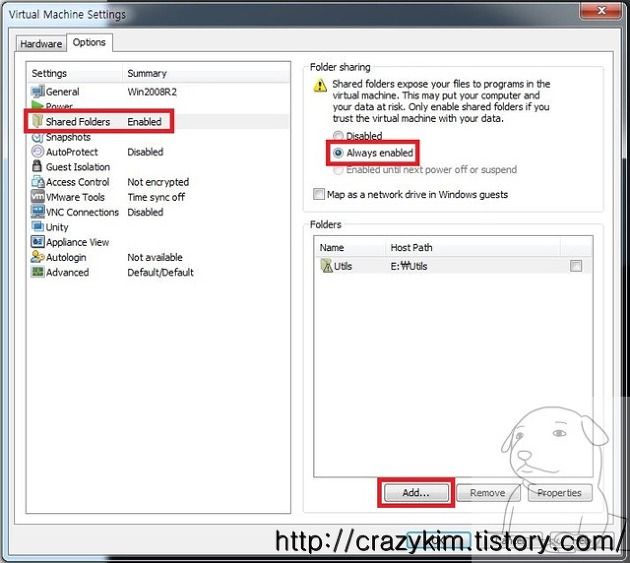Image resolution: width=630 pixels, height=563 pixels.
Task: Click the Snapshots icon
Action: point(37,137)
